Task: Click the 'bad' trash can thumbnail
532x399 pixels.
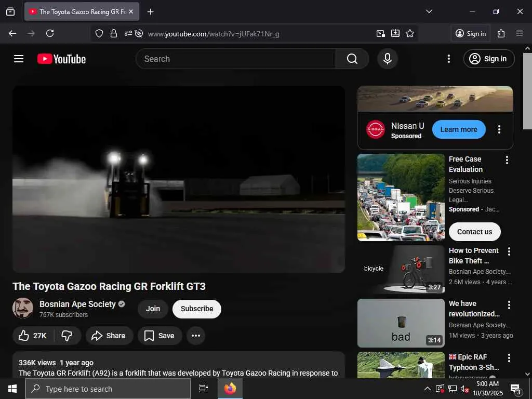Action: [401, 323]
